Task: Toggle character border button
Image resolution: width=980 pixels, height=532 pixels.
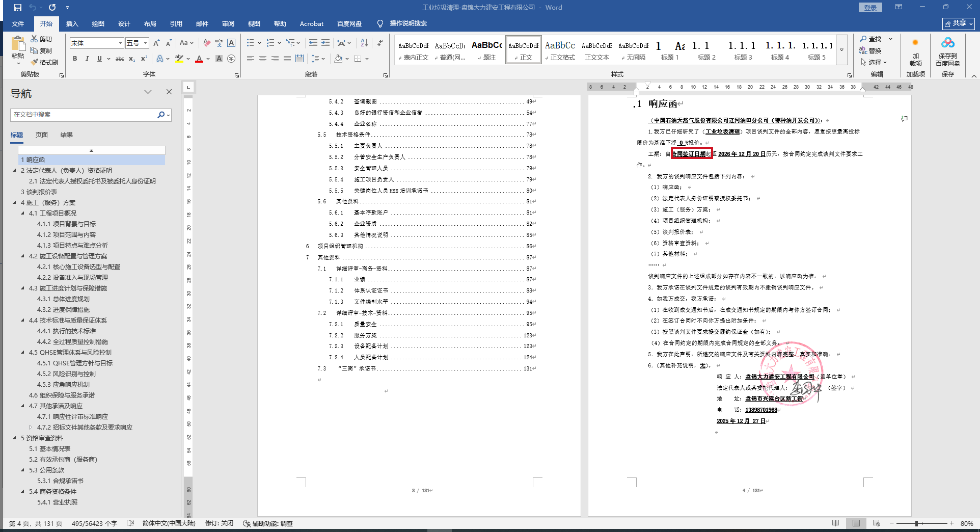Action: pyautogui.click(x=231, y=43)
